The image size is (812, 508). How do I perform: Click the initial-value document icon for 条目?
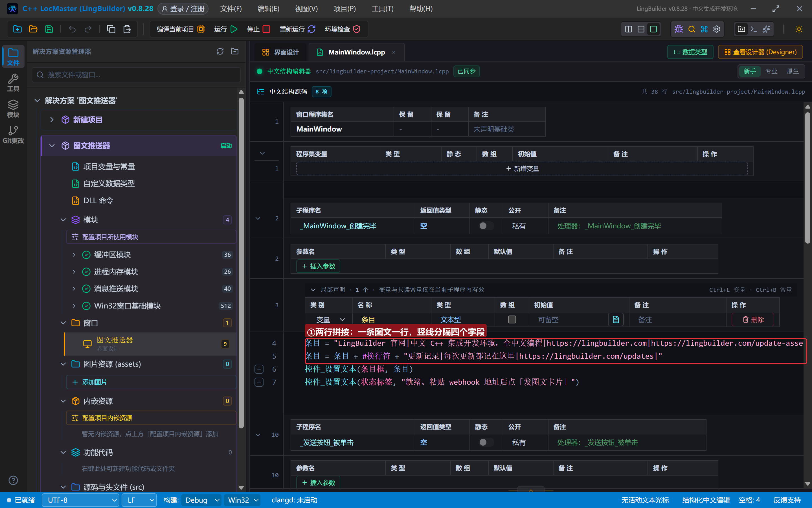(x=616, y=319)
